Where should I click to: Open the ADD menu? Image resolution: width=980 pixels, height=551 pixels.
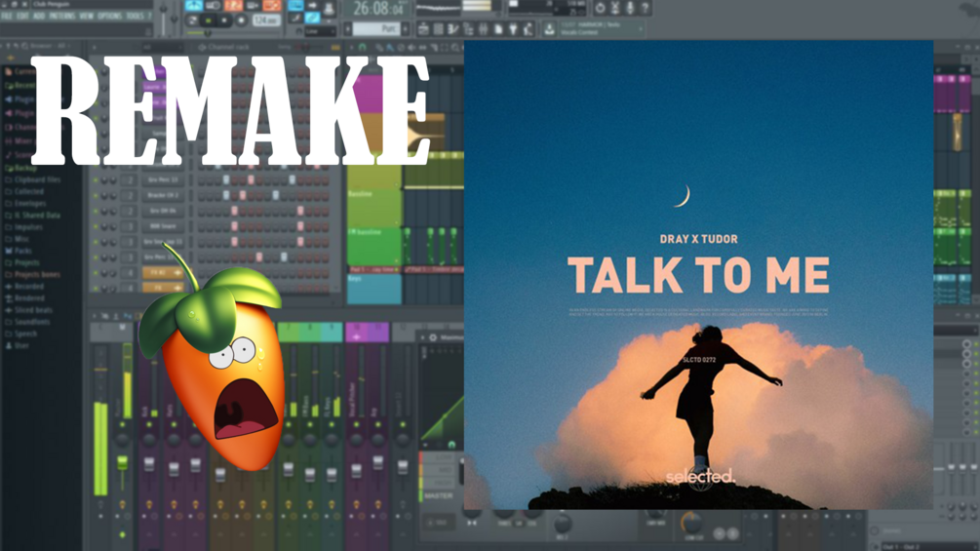click(39, 16)
